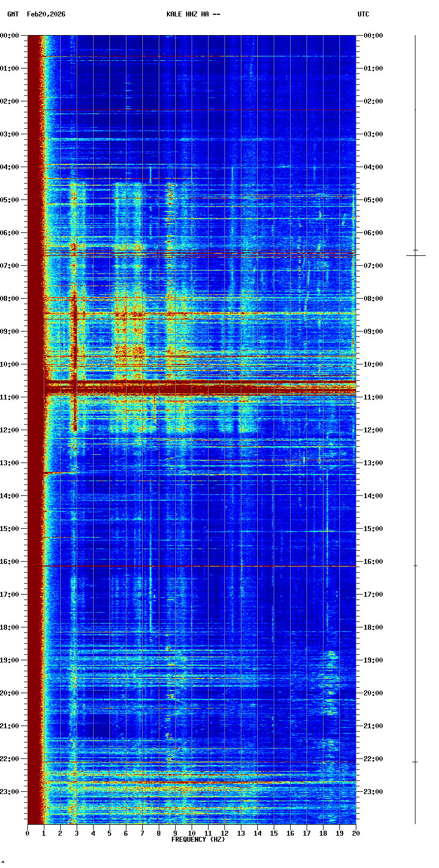Click the 00:00 time label on left axis
The width and height of the screenshot is (439, 868).
[x=10, y=36]
